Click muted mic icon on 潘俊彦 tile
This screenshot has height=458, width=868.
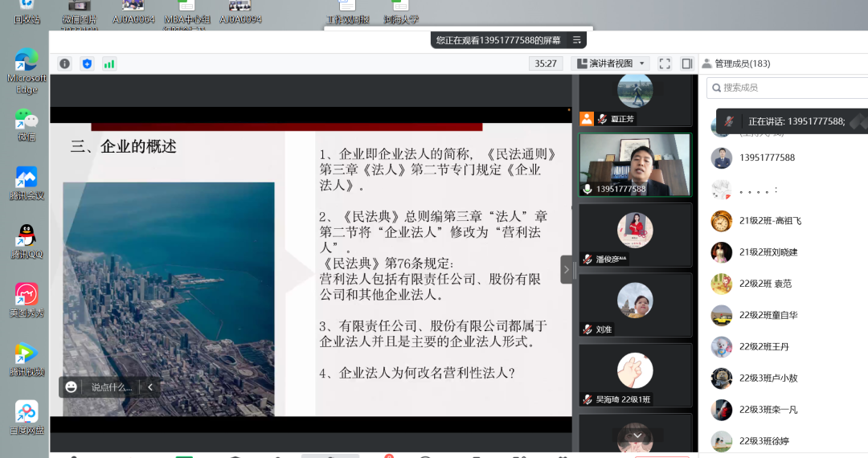(x=588, y=259)
